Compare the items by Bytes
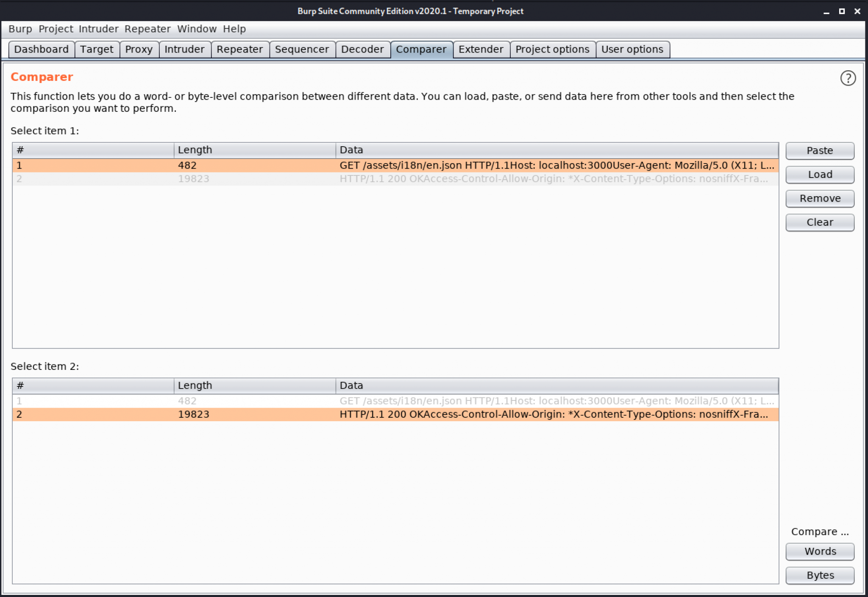 (819, 575)
